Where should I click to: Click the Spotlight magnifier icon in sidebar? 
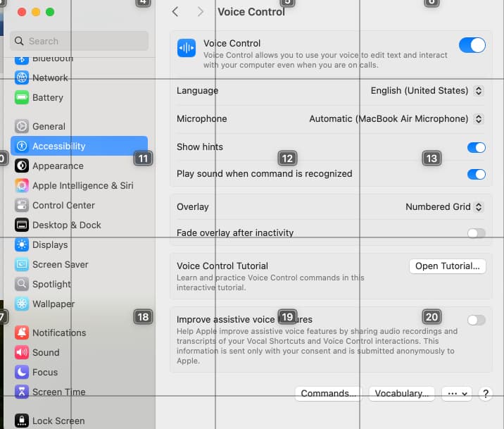click(x=22, y=284)
